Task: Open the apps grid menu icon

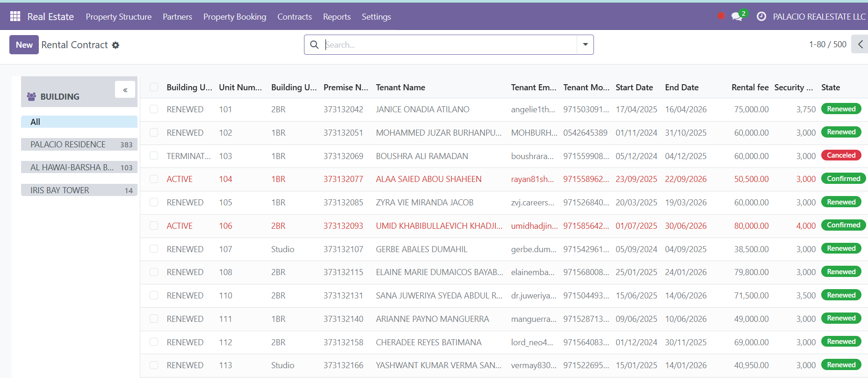Action: point(15,16)
